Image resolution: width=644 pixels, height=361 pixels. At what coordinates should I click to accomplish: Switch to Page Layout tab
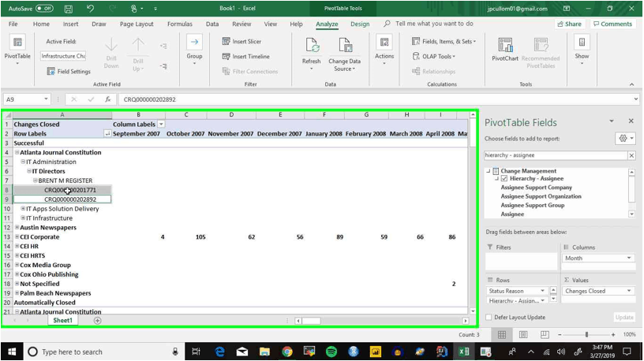point(137,24)
